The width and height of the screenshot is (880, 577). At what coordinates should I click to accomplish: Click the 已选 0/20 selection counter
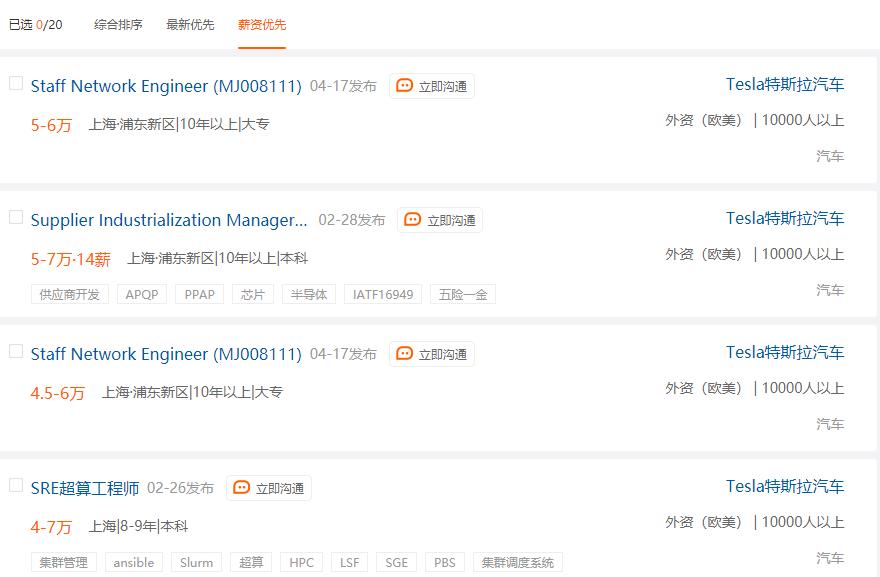[30, 24]
